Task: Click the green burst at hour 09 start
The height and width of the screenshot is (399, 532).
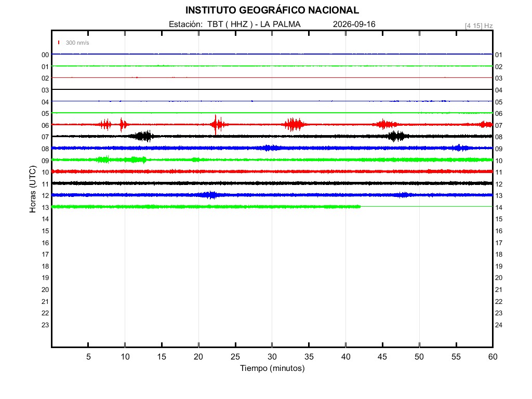Action: (103, 159)
